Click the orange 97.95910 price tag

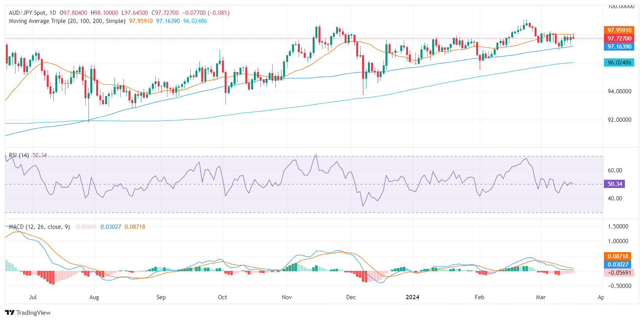click(619, 30)
